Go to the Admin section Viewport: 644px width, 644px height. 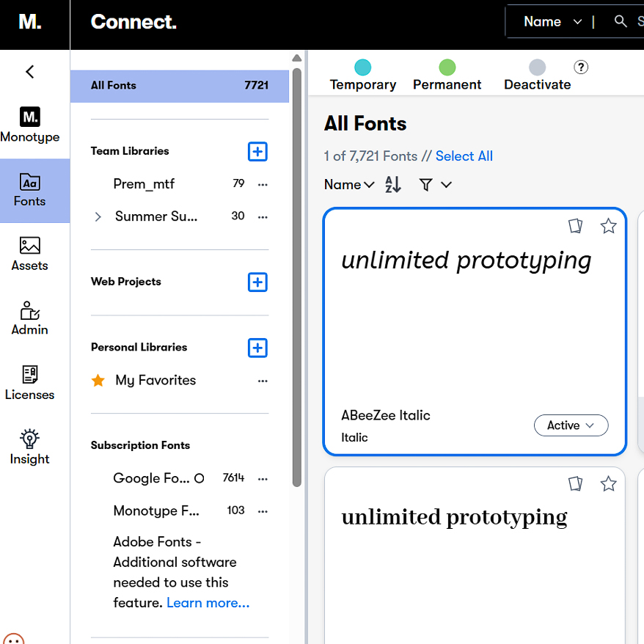(29, 318)
